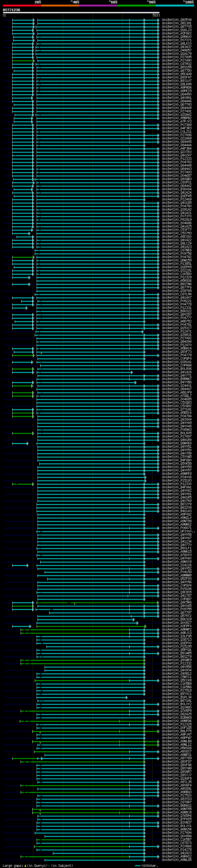Click the orange ~40% identity legend bar
Viewport: 197px width, 868px height.
click(60, 6)
